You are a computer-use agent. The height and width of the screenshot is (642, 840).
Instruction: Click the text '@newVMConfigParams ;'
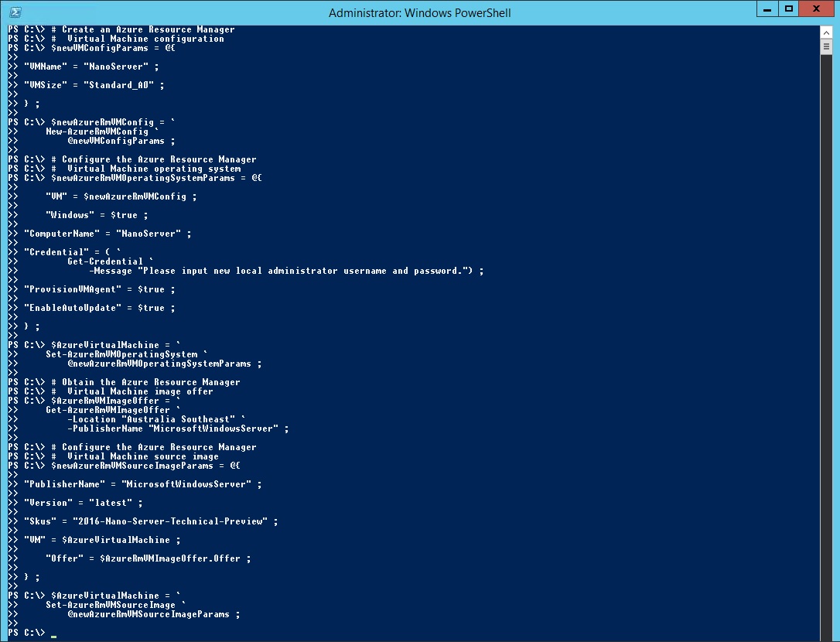(x=121, y=141)
